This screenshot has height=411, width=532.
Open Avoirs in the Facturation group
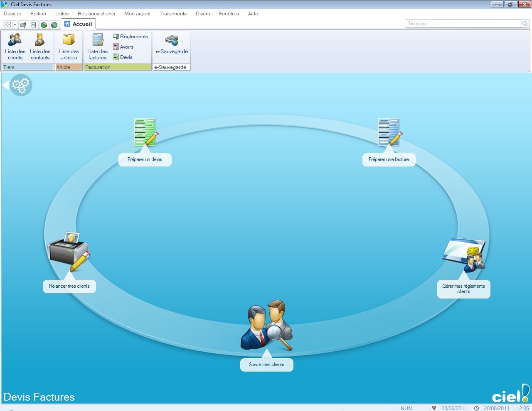pyautogui.click(x=123, y=47)
